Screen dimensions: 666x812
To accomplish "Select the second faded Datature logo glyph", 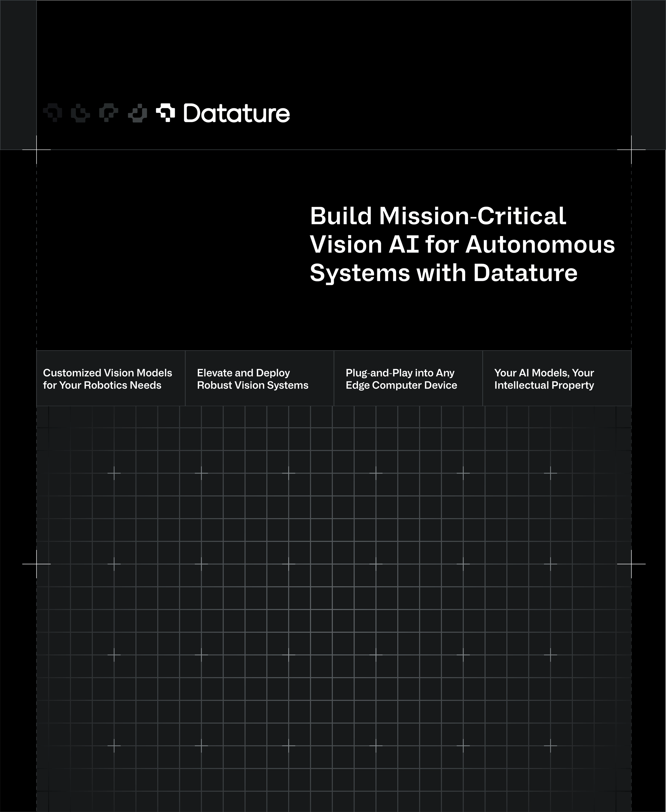I will 80,113.
